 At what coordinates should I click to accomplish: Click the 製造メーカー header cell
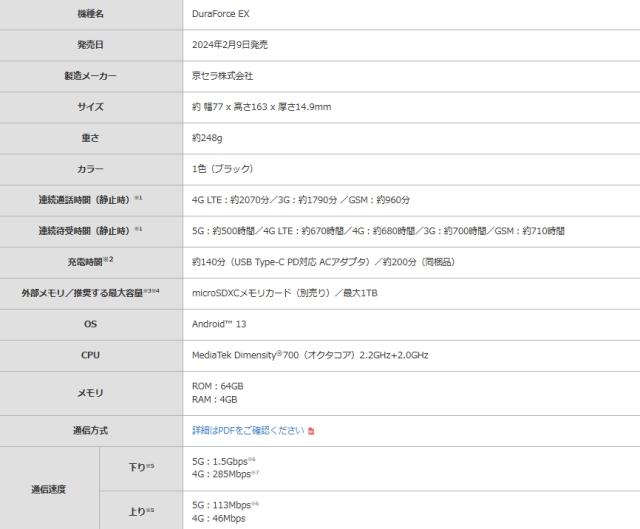(91, 76)
